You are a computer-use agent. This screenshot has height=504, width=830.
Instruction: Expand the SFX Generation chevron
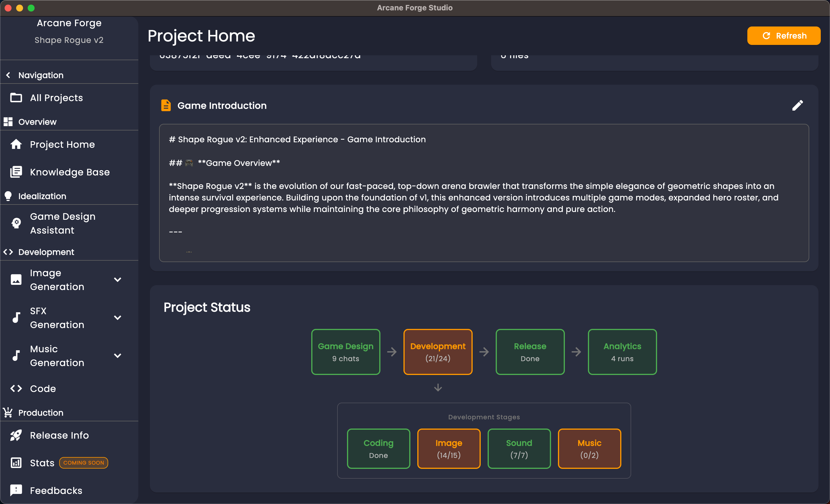pyautogui.click(x=118, y=317)
